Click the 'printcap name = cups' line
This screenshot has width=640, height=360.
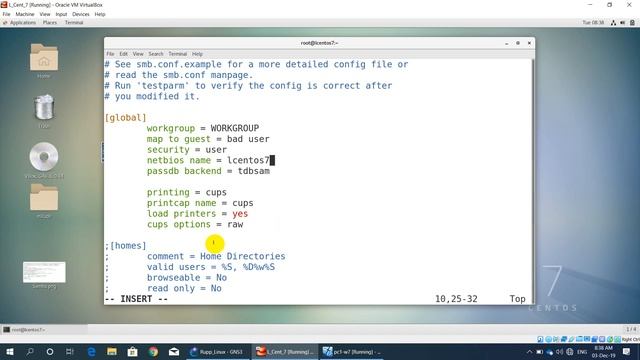[200, 203]
